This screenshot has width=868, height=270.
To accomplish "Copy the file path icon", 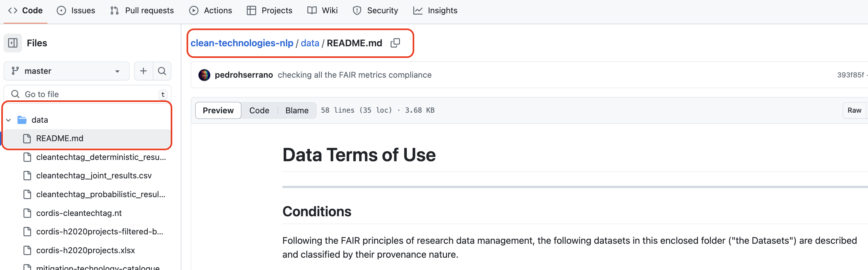I will 395,43.
